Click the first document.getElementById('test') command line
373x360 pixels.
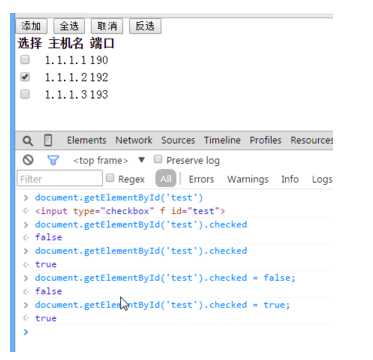(119, 198)
